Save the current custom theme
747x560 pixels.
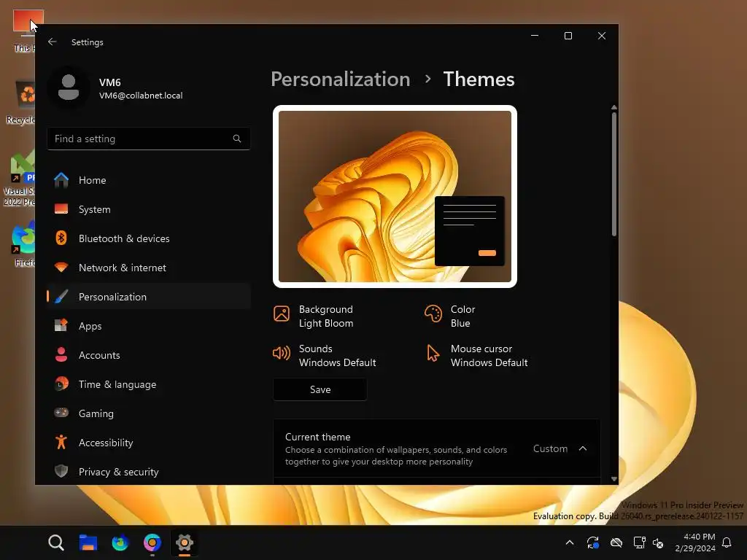pyautogui.click(x=320, y=389)
